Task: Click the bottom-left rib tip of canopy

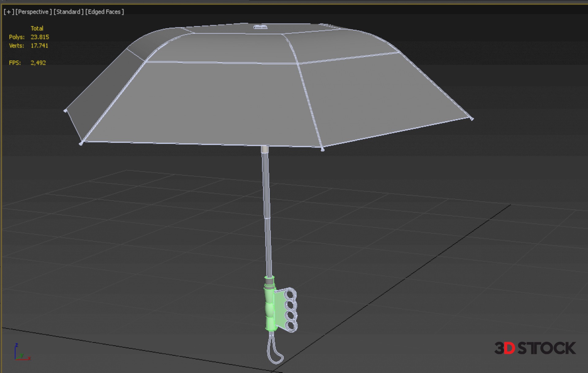Action: click(81, 143)
